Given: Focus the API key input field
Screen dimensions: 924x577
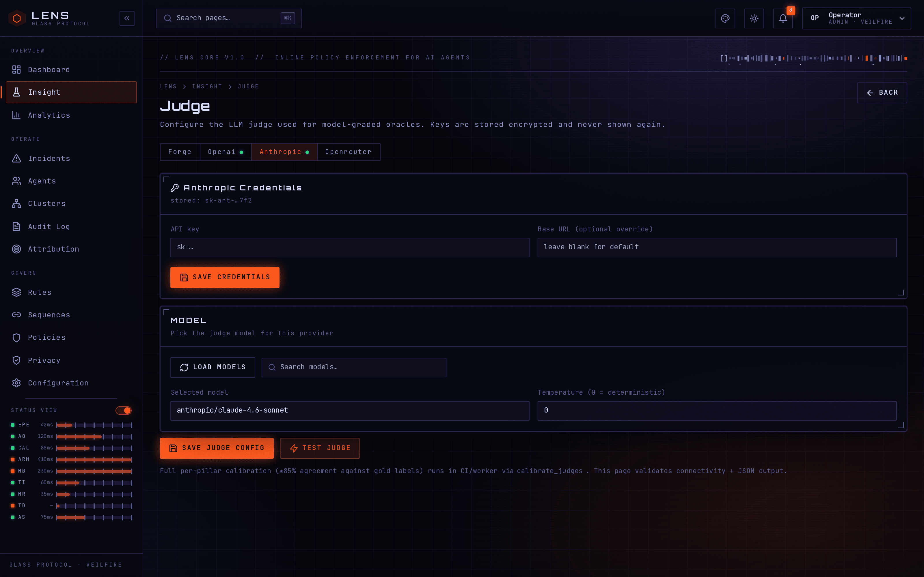Looking at the screenshot, I should coord(350,247).
